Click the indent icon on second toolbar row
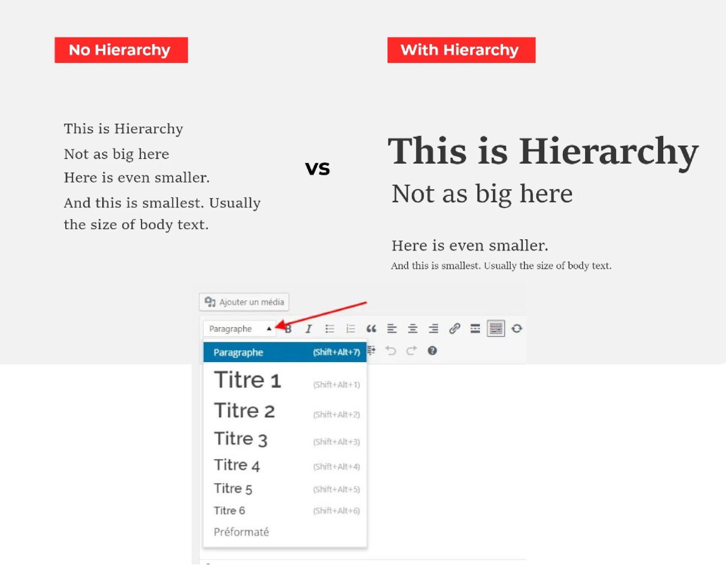The image size is (726, 588). 371,350
